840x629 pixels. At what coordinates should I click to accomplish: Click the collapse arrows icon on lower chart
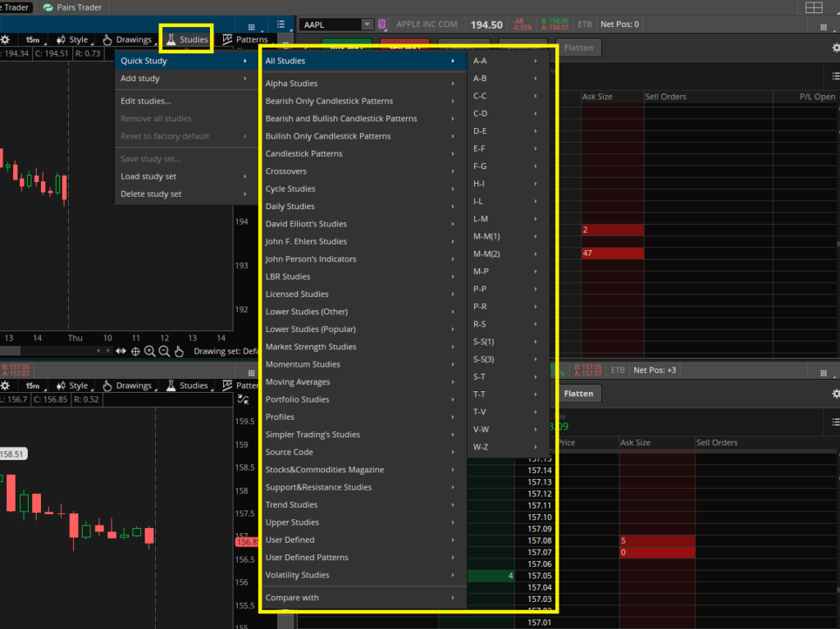tap(243, 399)
